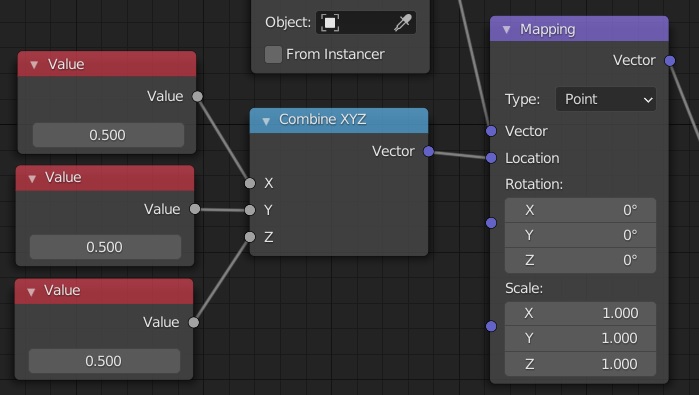This screenshot has width=699, height=395.
Task: Click the eyedropper icon in Object field
Action: click(403, 23)
